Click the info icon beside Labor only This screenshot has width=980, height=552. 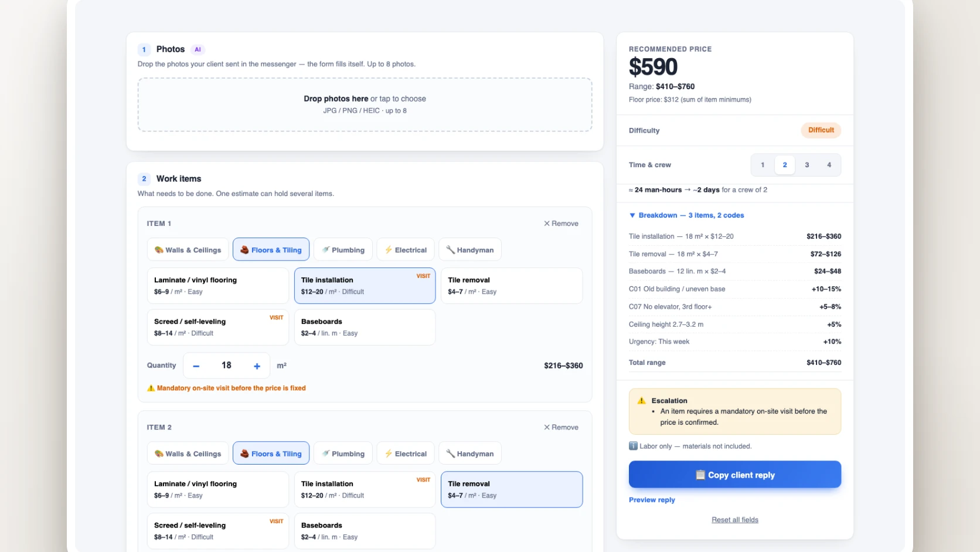pyautogui.click(x=633, y=446)
